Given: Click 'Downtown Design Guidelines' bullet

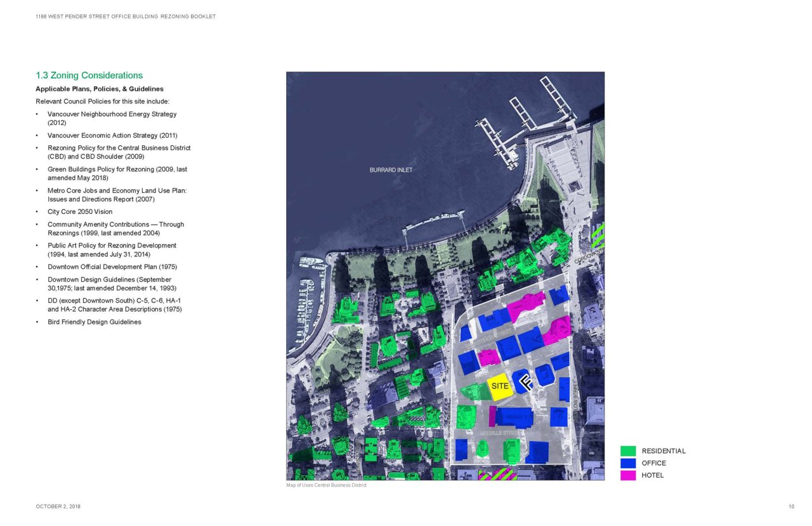Looking at the screenshot, I should click(112, 284).
